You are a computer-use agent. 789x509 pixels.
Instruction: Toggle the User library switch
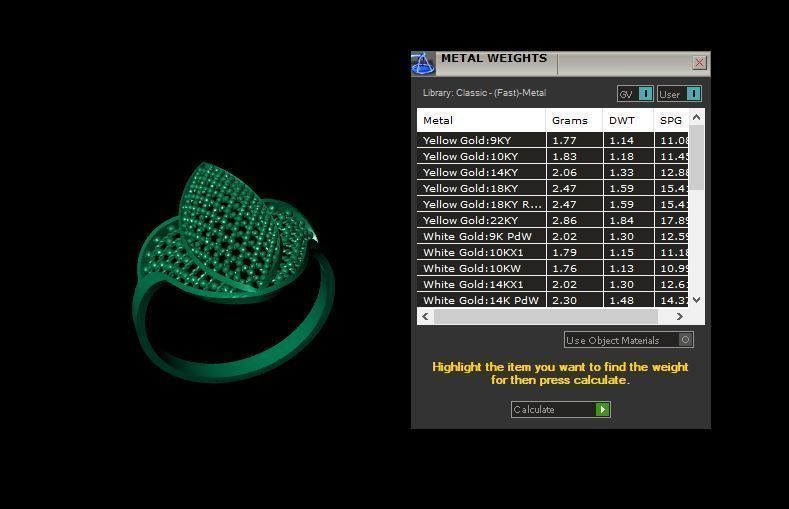pos(679,94)
